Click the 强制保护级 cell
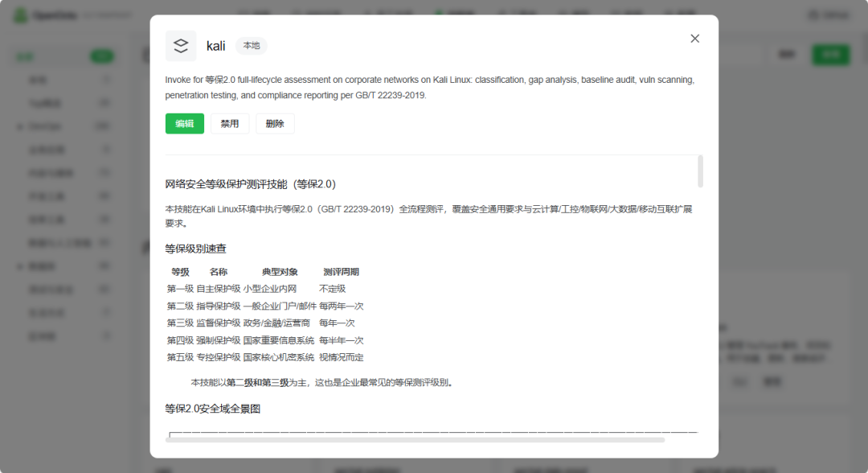The width and height of the screenshot is (868, 473). coord(219,340)
